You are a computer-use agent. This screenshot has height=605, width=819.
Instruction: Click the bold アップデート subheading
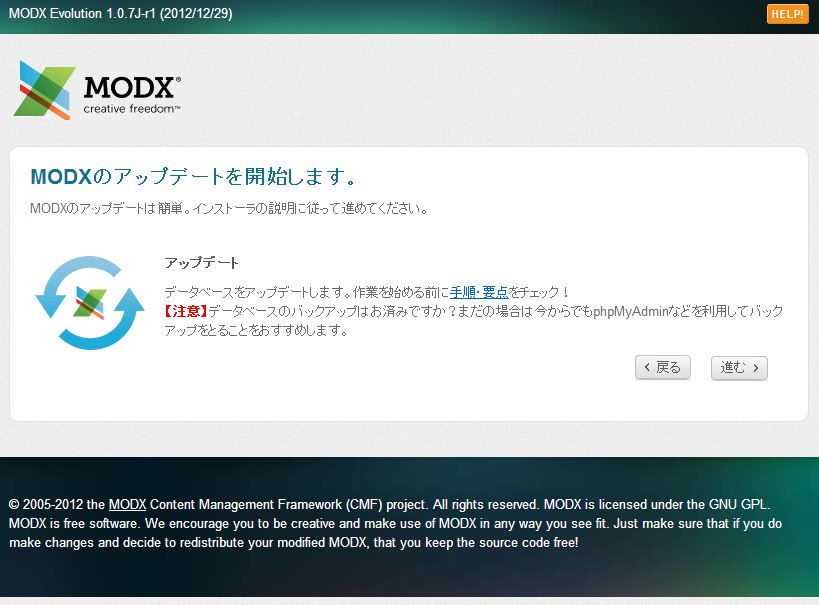[201, 263]
